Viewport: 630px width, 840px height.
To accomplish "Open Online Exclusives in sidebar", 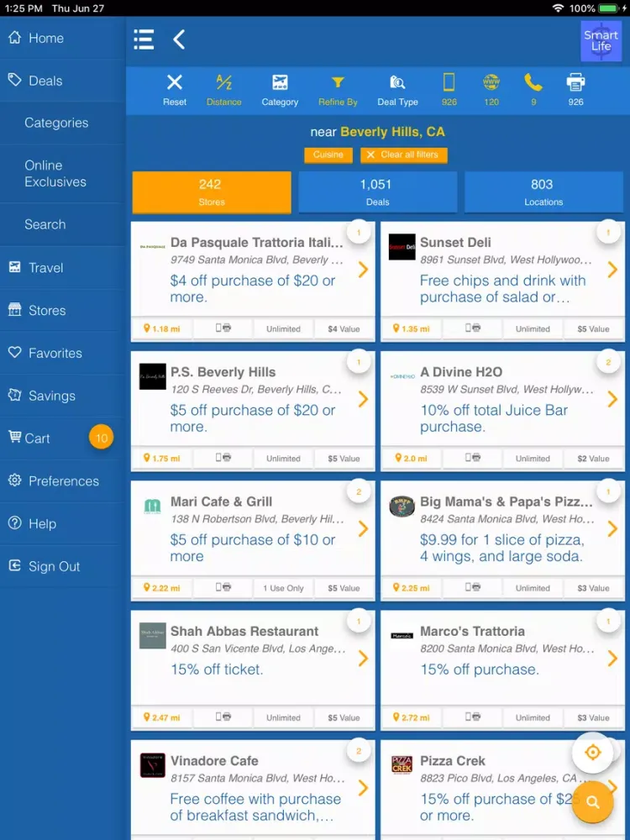I will click(63, 174).
